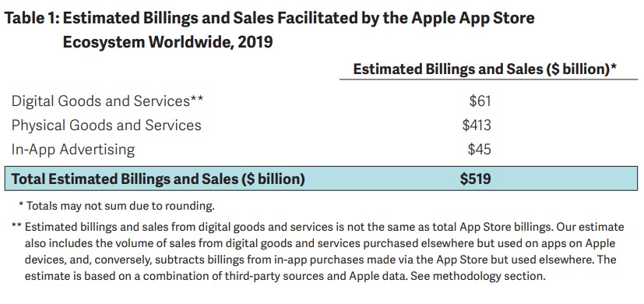Click the $61 value

click(480, 101)
